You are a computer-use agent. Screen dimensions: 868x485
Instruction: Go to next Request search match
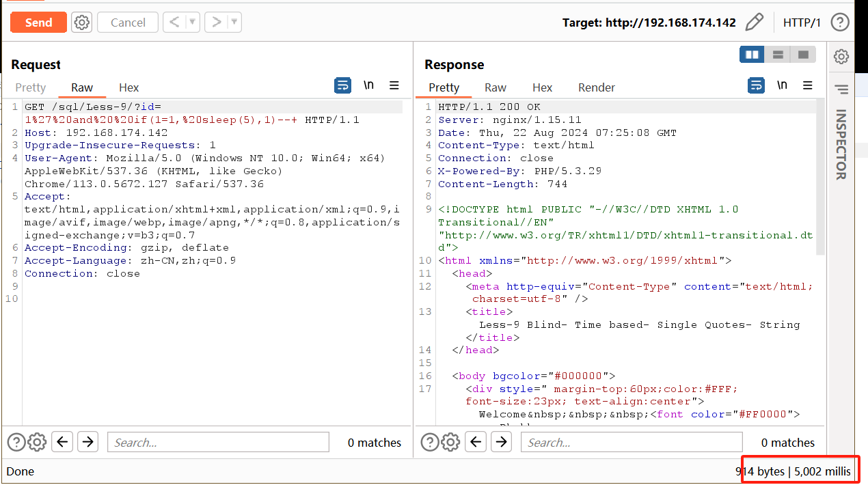(87, 442)
